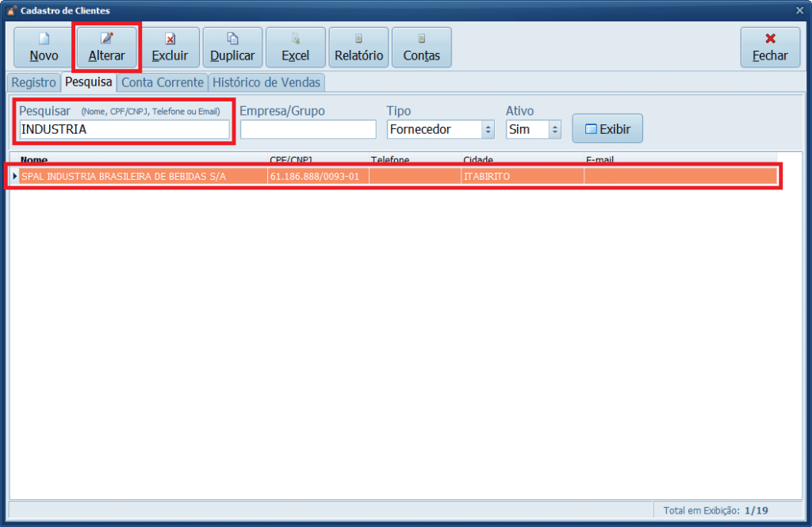The height and width of the screenshot is (527, 812).
Task: Click the Pesquisar search text field
Action: 124,129
